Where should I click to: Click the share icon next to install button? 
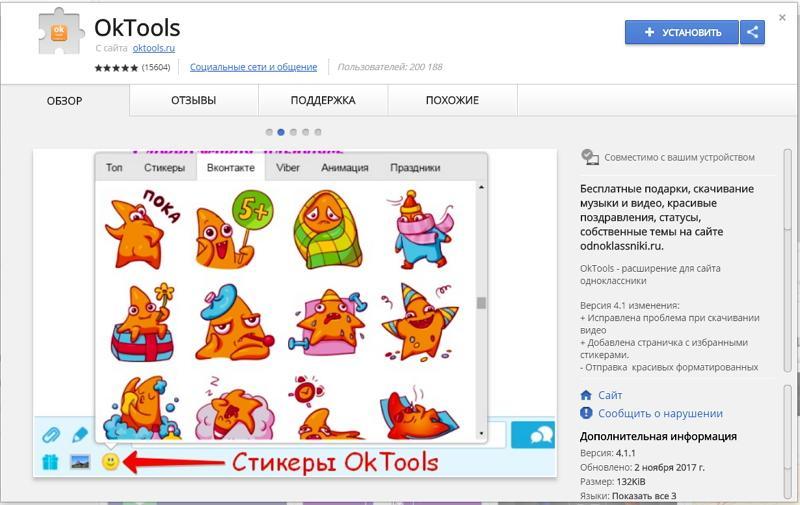pyautogui.click(x=752, y=32)
